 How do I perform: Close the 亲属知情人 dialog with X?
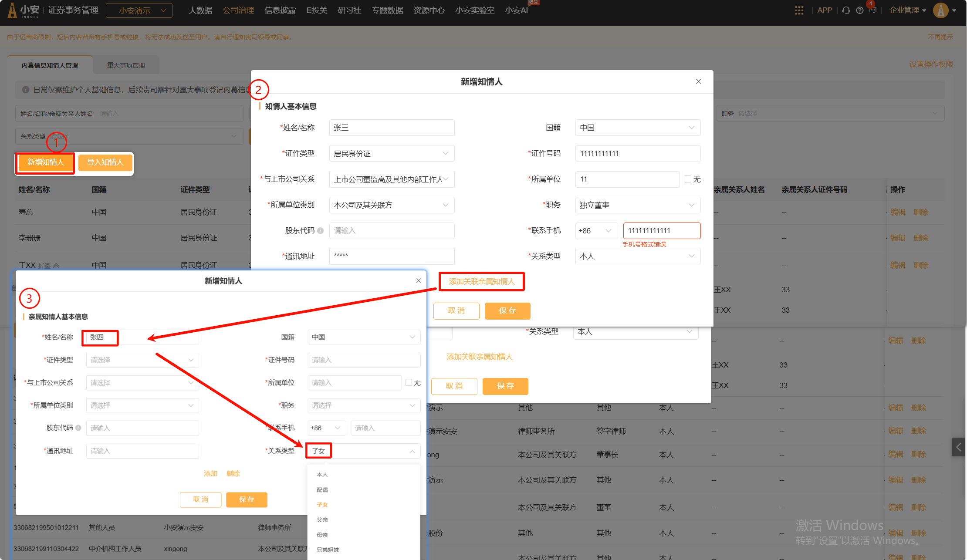(x=418, y=280)
